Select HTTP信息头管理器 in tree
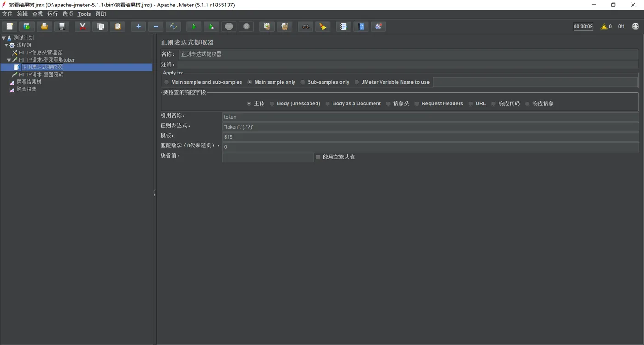The width and height of the screenshot is (644, 345). [x=40, y=53]
